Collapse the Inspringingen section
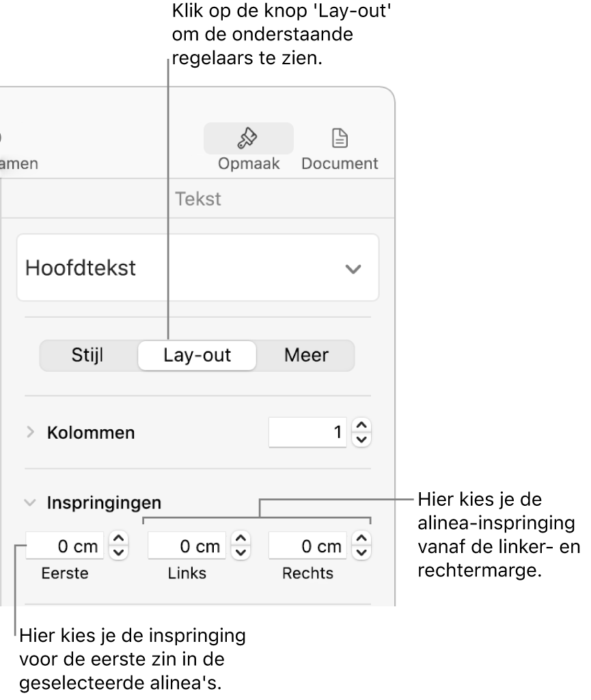Screen dimensions: 591x700 [x=30, y=502]
